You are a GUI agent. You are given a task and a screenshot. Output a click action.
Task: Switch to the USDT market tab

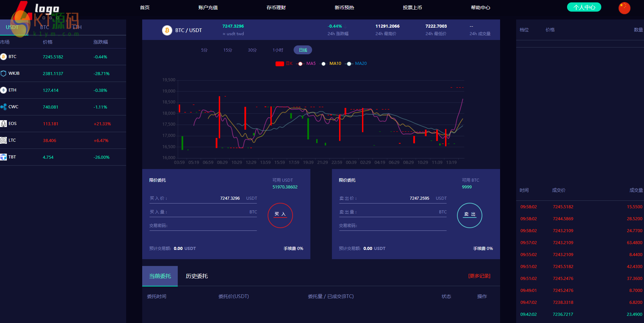pyautogui.click(x=12, y=27)
